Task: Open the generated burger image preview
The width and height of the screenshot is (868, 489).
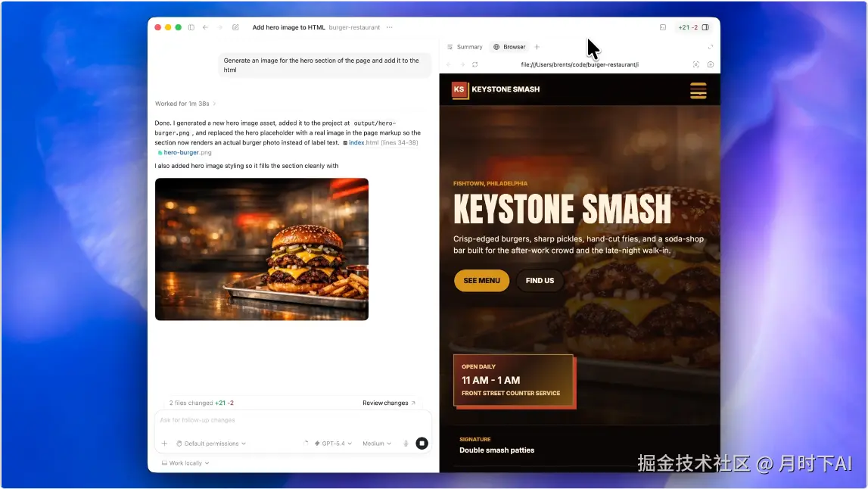Action: (262, 249)
